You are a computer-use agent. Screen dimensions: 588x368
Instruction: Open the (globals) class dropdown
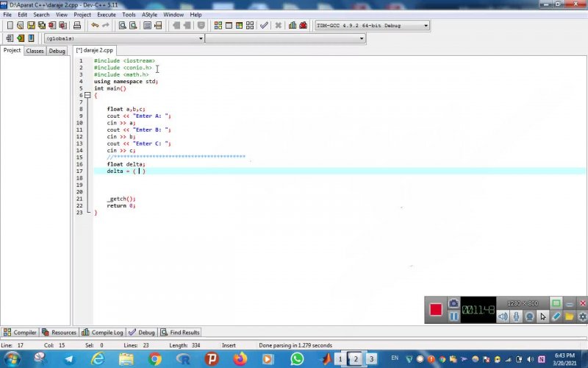click(x=124, y=38)
